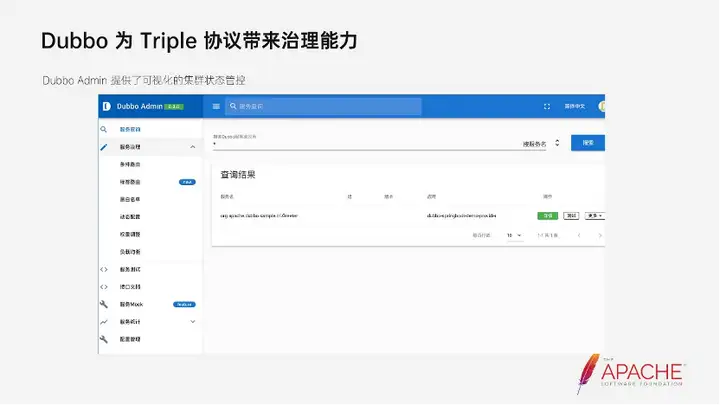Screen dimensions: 720x405
Task: Open the user avatar in top bar
Action: click(602, 106)
